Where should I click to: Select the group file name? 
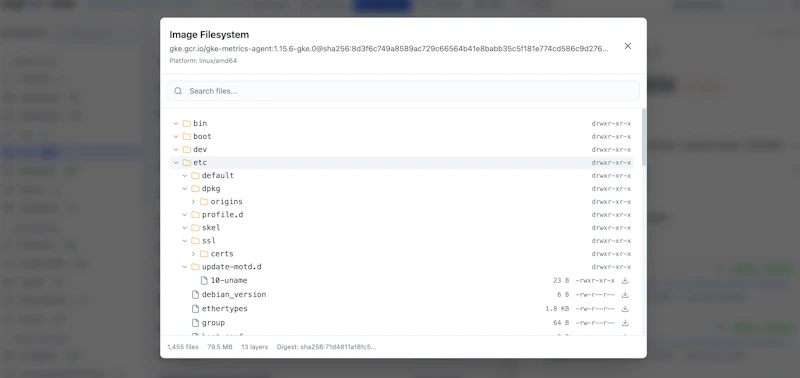coord(213,323)
